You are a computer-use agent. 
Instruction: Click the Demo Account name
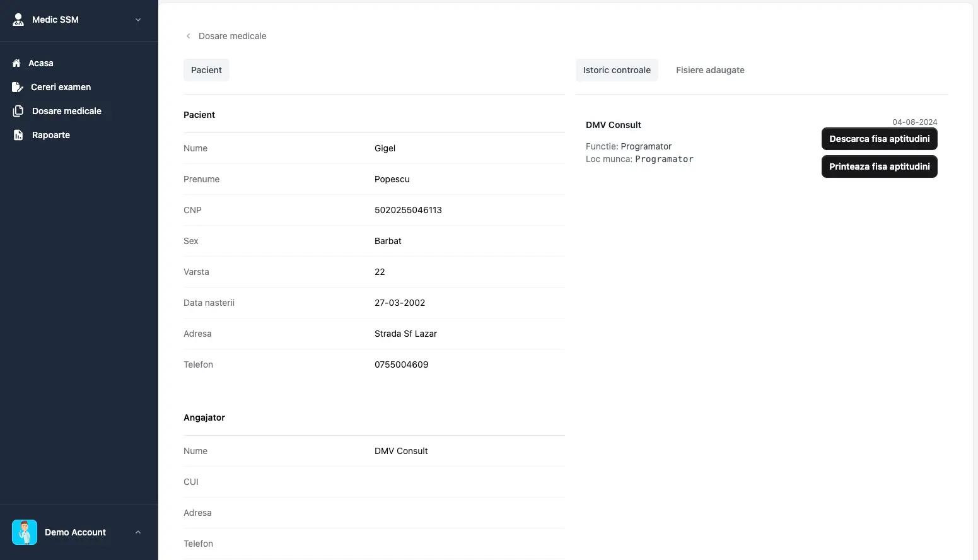tap(75, 532)
